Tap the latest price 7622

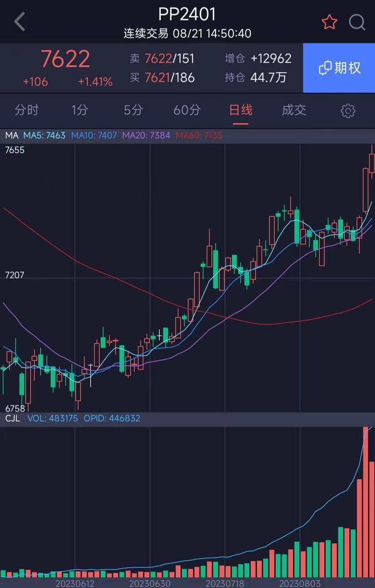[65, 59]
